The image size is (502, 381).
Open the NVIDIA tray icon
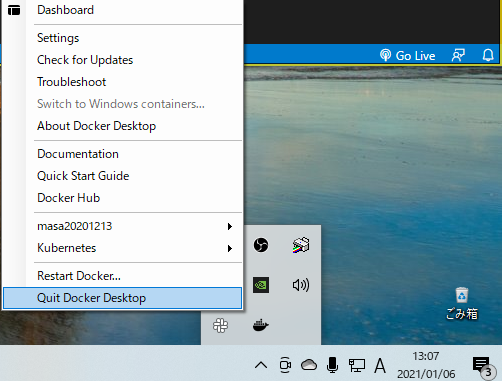point(261,285)
